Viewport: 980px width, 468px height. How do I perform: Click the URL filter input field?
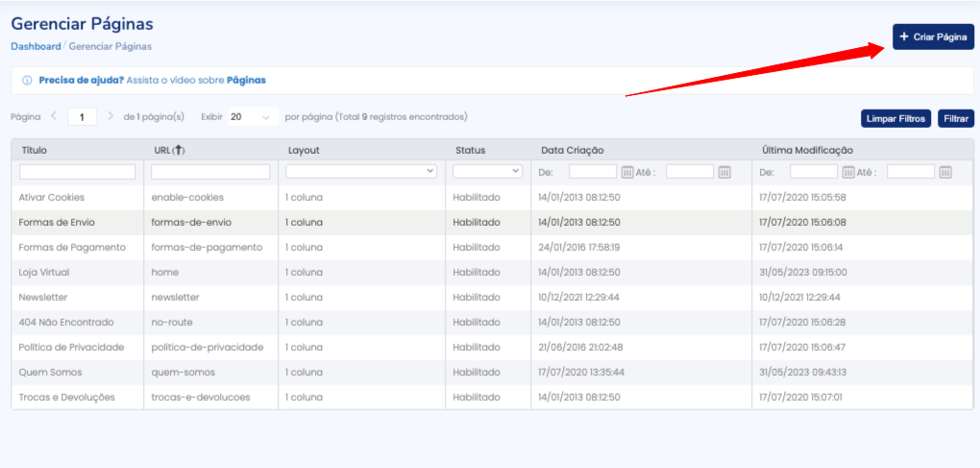(x=210, y=172)
